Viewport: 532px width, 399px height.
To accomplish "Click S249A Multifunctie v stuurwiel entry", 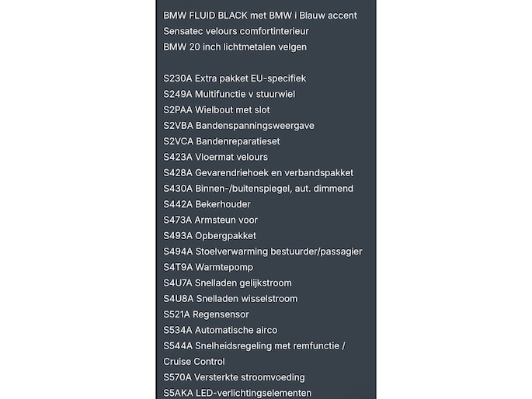I will tap(229, 94).
